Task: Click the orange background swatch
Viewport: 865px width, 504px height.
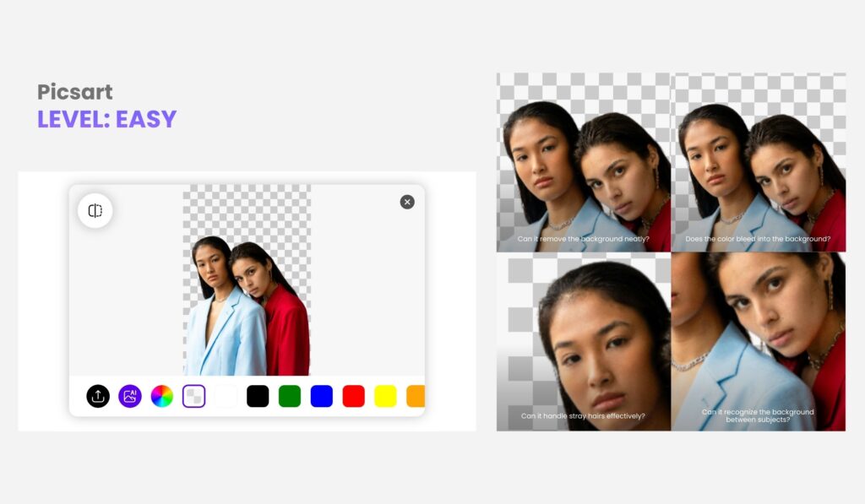Action: (x=415, y=395)
